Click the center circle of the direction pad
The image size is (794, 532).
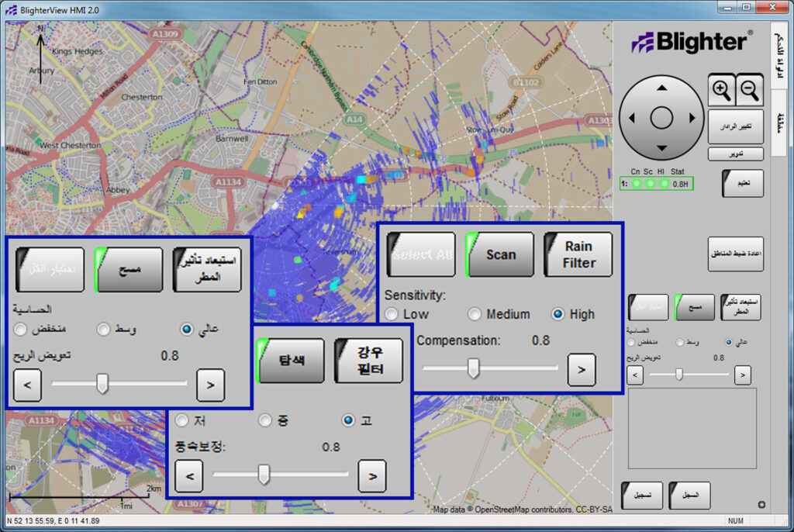(661, 118)
